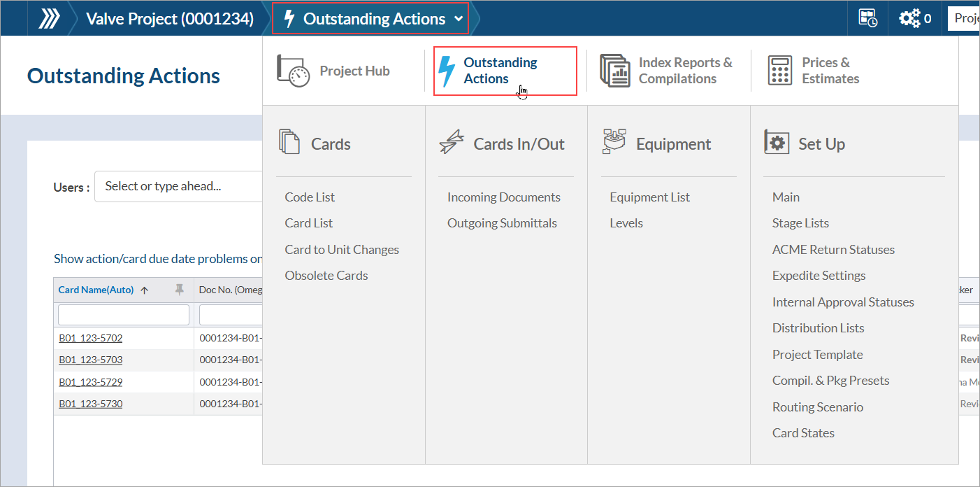Open card B01_123-5730
The width and height of the screenshot is (980, 487).
pyautogui.click(x=91, y=404)
